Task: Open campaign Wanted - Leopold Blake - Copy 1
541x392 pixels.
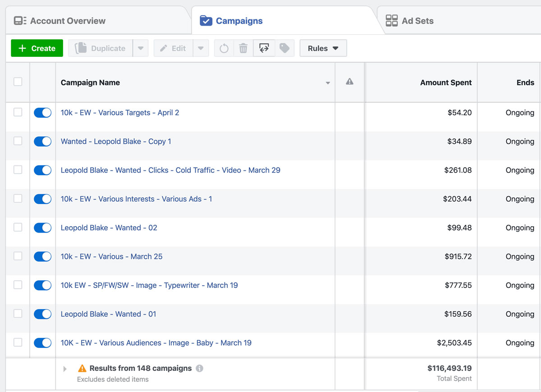Action: [116, 141]
